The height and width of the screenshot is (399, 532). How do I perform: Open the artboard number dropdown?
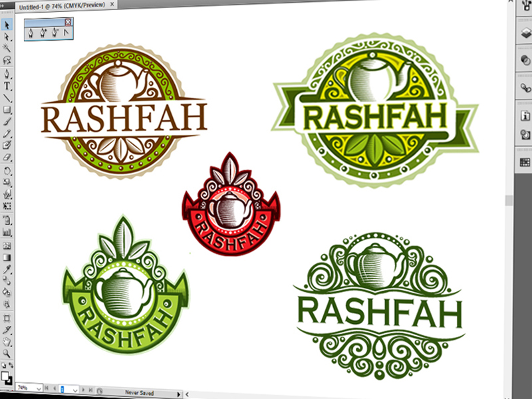coord(75,390)
